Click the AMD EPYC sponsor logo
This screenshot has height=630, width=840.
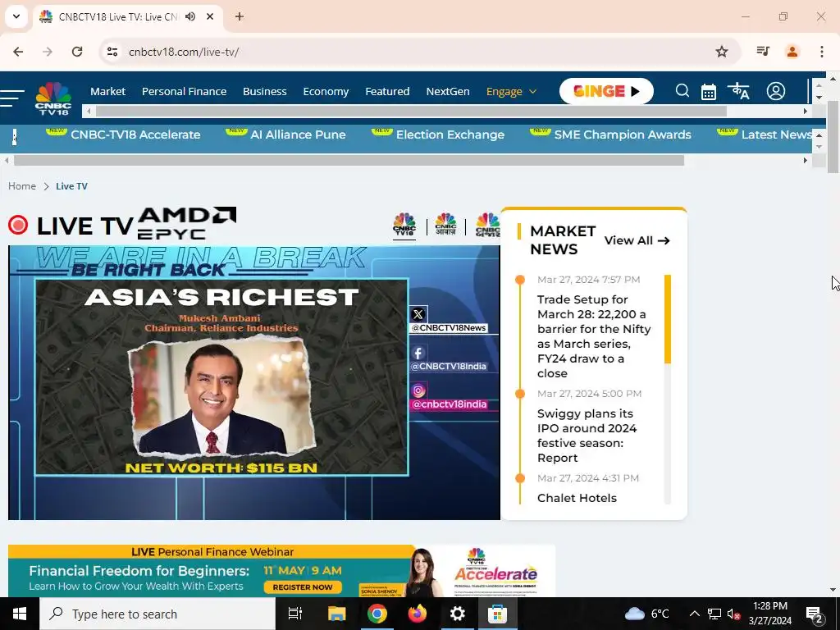pyautogui.click(x=187, y=223)
